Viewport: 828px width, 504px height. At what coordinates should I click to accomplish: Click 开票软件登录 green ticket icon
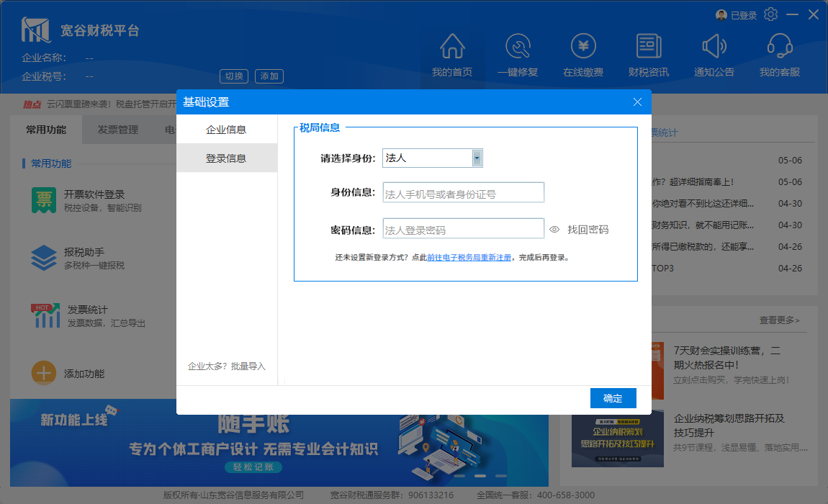(x=44, y=200)
